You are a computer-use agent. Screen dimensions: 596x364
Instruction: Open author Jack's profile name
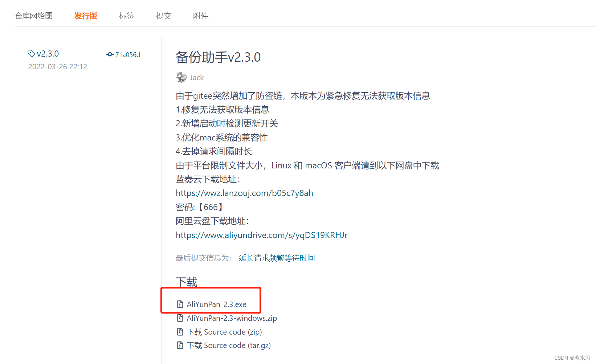pos(197,78)
